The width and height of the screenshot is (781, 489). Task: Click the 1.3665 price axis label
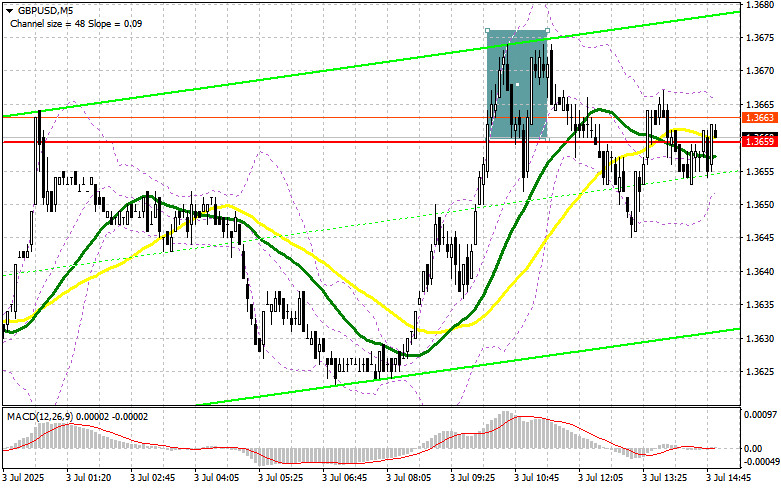(760, 105)
